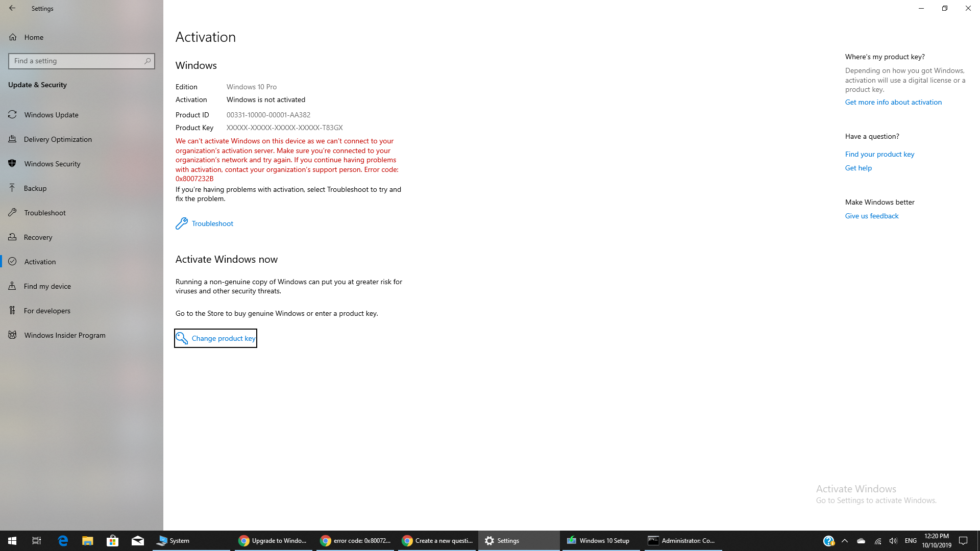Click the Get help link
Image resolution: width=980 pixels, height=551 pixels.
point(859,168)
